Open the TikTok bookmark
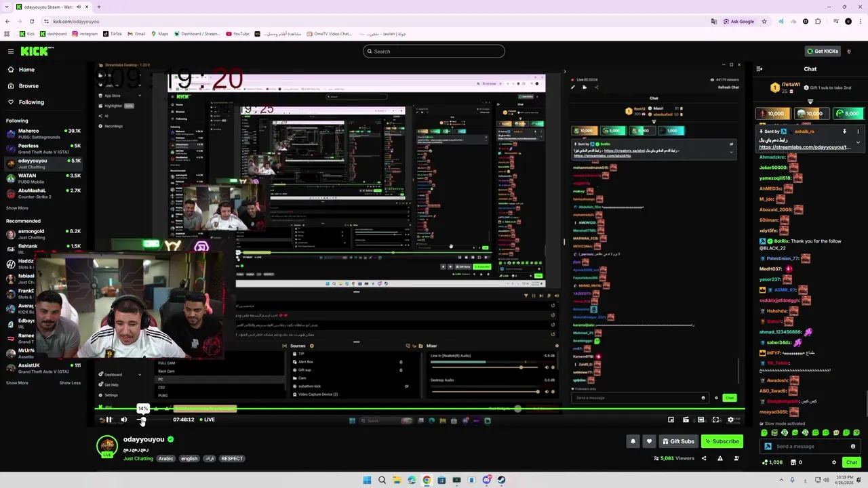This screenshot has width=868, height=488. [x=113, y=34]
